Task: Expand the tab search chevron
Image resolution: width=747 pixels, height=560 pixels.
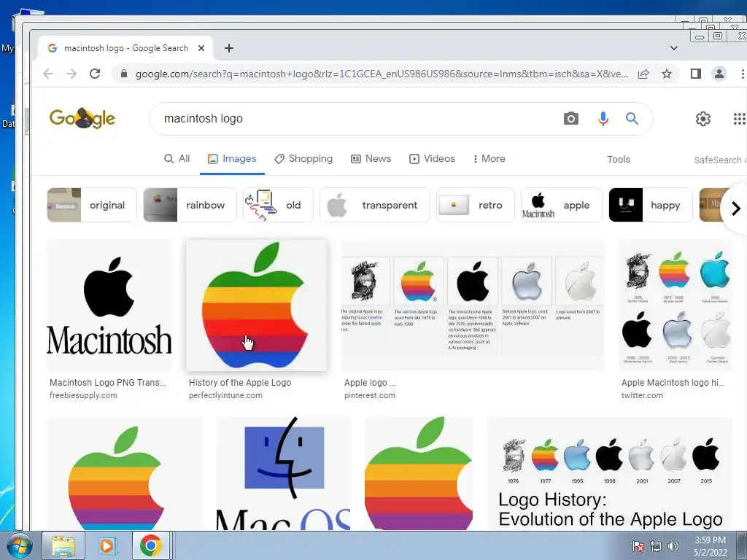Action: point(673,48)
